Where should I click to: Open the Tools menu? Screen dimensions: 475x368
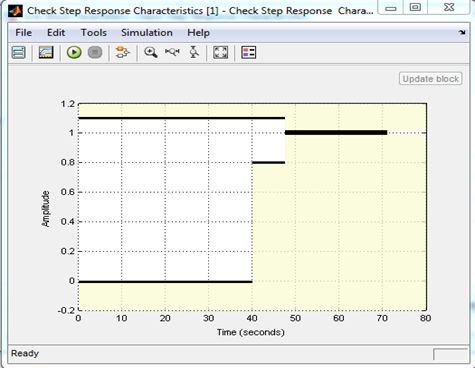pyautogui.click(x=94, y=33)
